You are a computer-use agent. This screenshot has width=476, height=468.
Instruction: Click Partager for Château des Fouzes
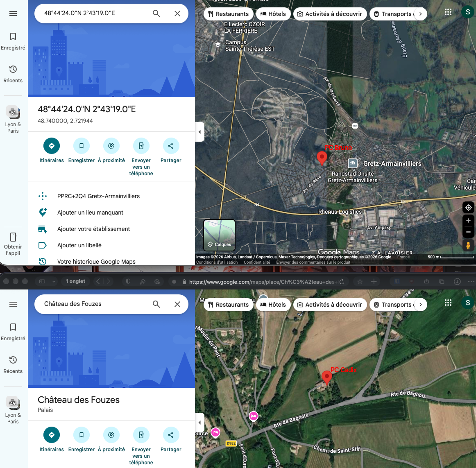(x=171, y=439)
